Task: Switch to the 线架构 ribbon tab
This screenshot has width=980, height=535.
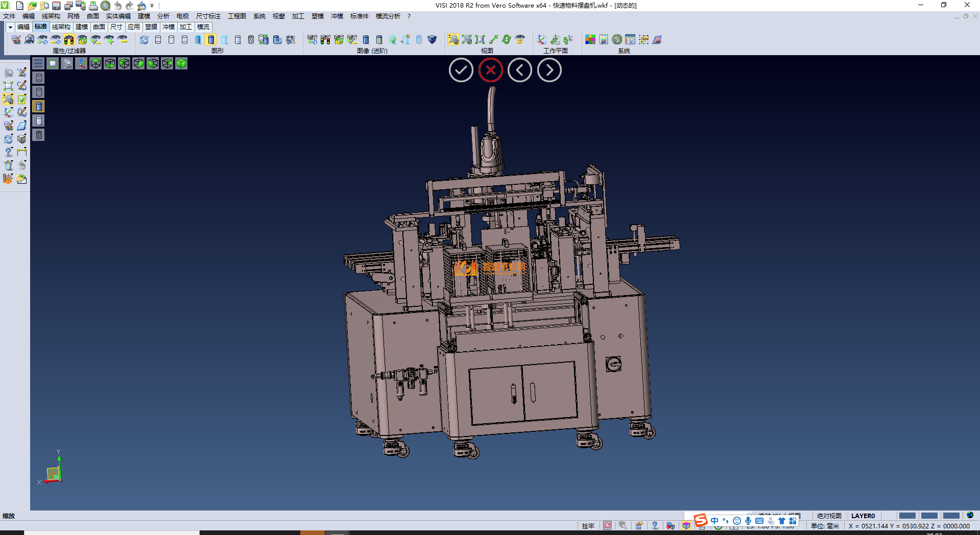Action: click(x=61, y=27)
